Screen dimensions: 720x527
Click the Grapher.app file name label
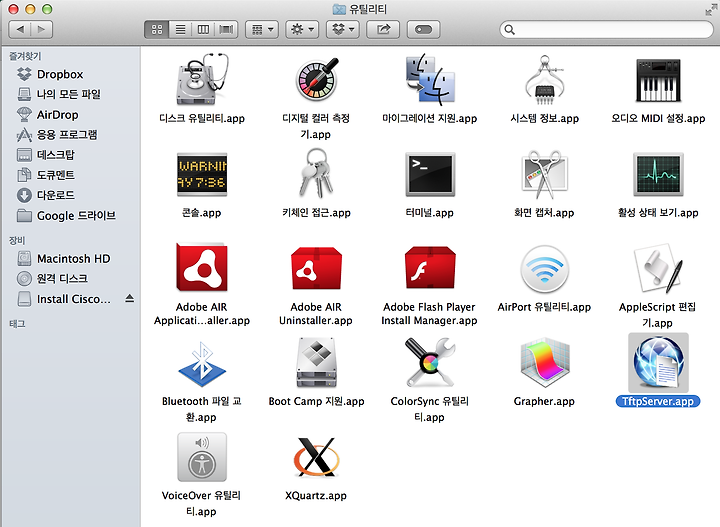pos(544,401)
